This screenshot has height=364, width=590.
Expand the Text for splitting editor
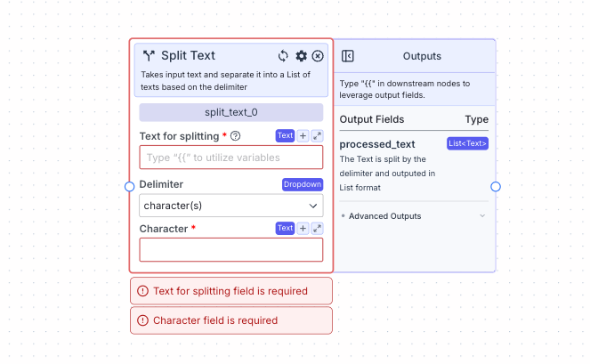coord(318,136)
